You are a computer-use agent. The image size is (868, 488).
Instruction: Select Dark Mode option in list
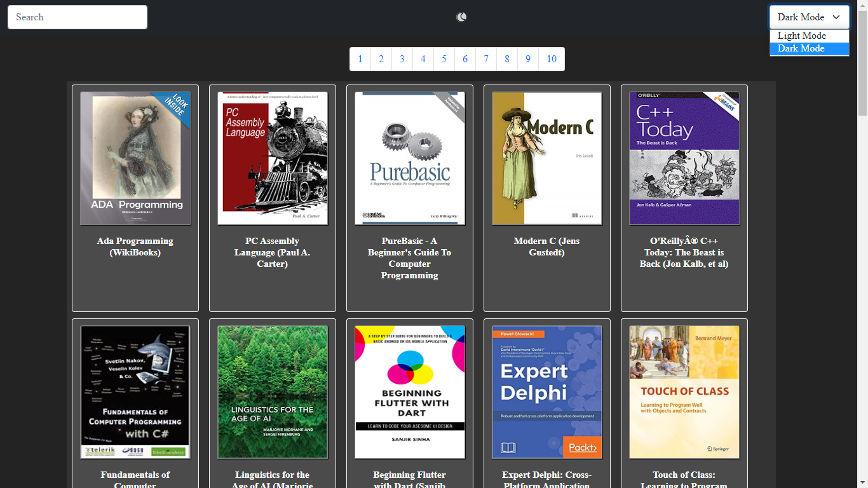(809, 49)
